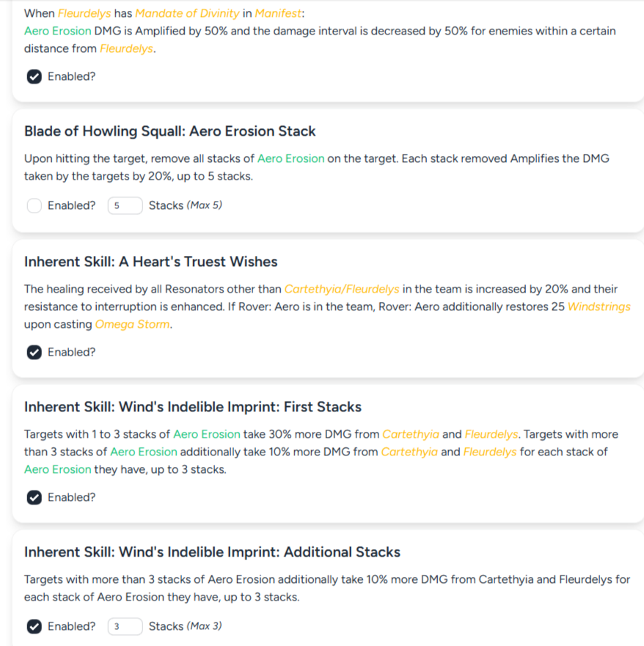Image resolution: width=644 pixels, height=646 pixels.
Task: Click Fleurdelys in 'When Fleurdelys has' sentence
Action: pos(84,13)
